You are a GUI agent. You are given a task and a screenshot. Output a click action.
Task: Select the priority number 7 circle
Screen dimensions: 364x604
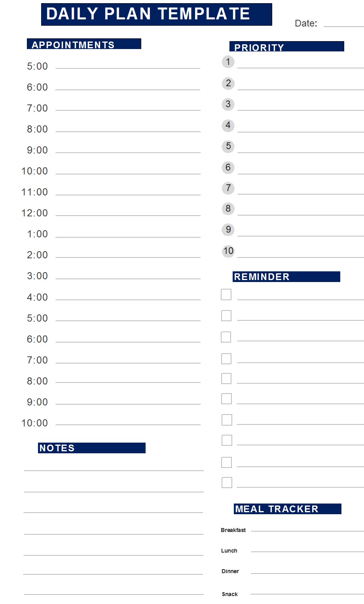[x=228, y=188]
